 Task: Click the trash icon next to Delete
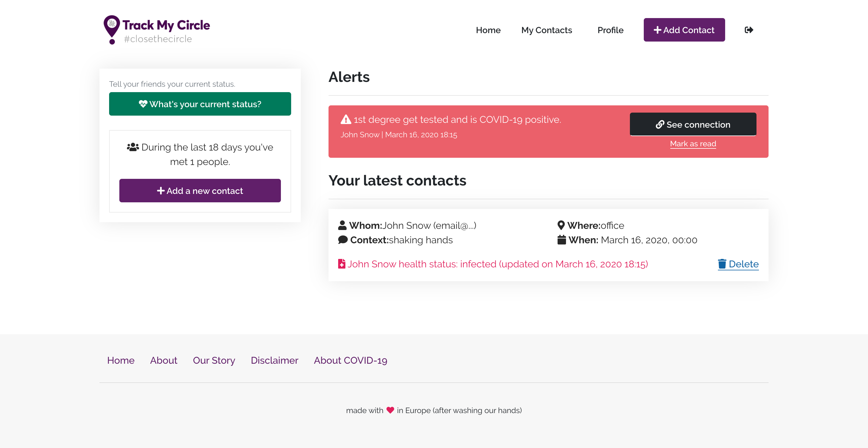tap(722, 264)
